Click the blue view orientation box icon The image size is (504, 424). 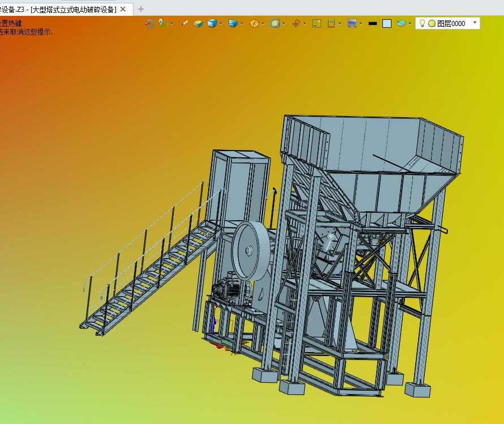pyautogui.click(x=232, y=23)
